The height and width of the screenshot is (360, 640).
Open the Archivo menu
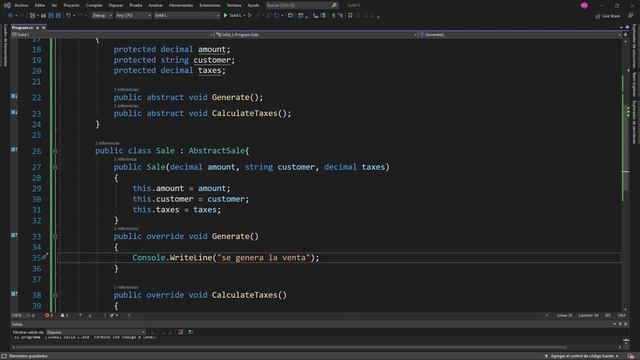pyautogui.click(x=21, y=5)
